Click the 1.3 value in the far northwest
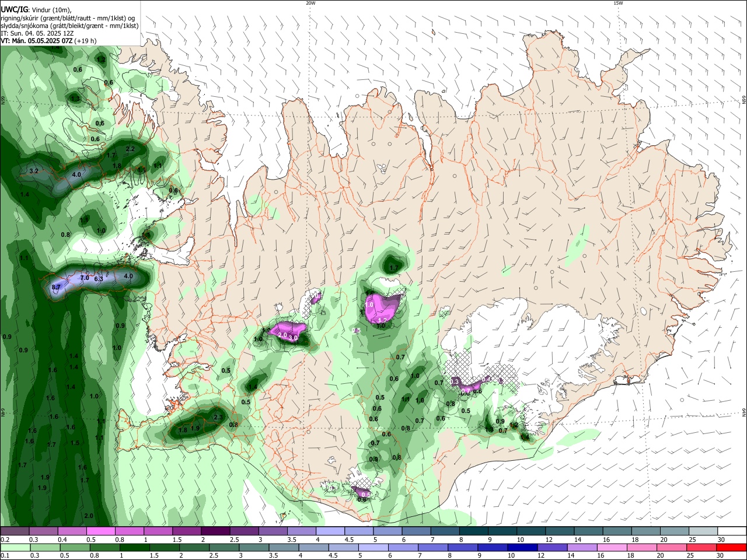The width and height of the screenshot is (747, 560). click(75, 99)
